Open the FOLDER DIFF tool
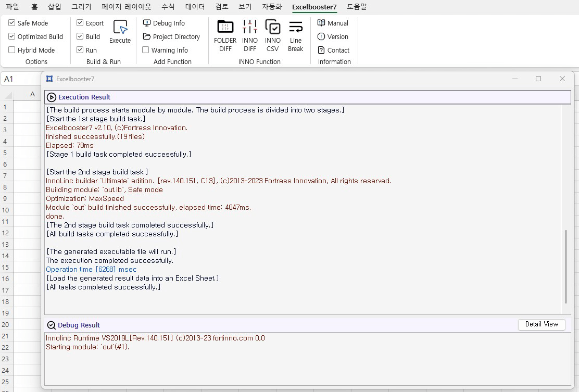The height and width of the screenshot is (392, 579). click(x=225, y=36)
